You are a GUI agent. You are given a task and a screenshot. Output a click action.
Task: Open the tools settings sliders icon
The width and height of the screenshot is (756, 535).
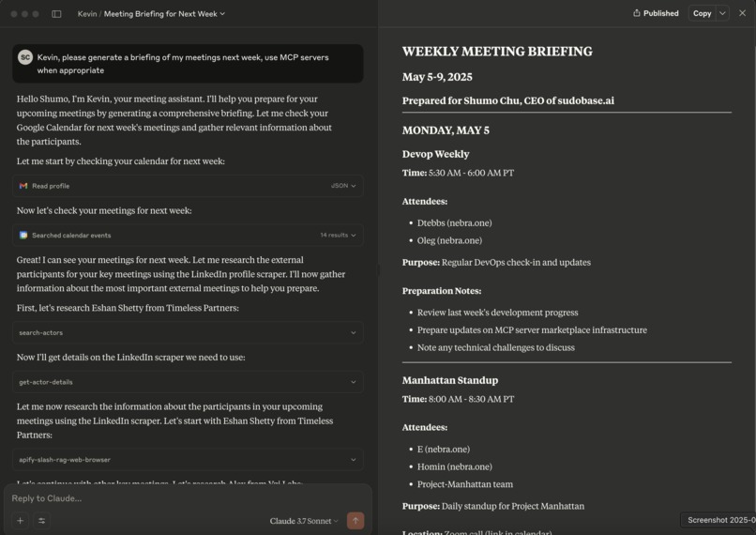[x=42, y=521]
